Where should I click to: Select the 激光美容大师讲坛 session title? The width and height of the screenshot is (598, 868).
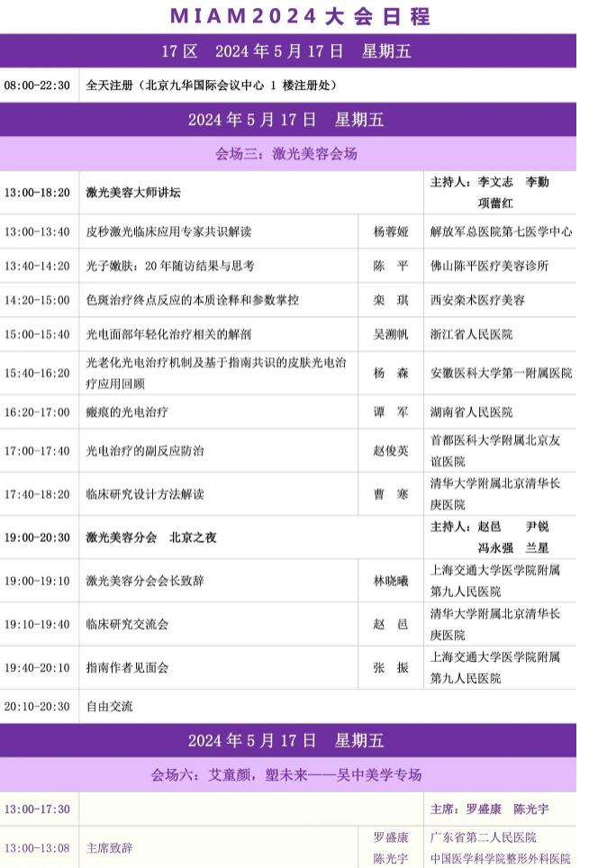(x=140, y=193)
